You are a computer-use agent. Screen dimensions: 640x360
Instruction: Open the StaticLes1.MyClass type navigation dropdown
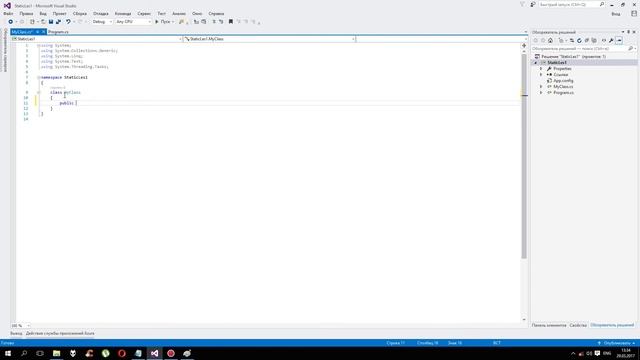[269, 39]
